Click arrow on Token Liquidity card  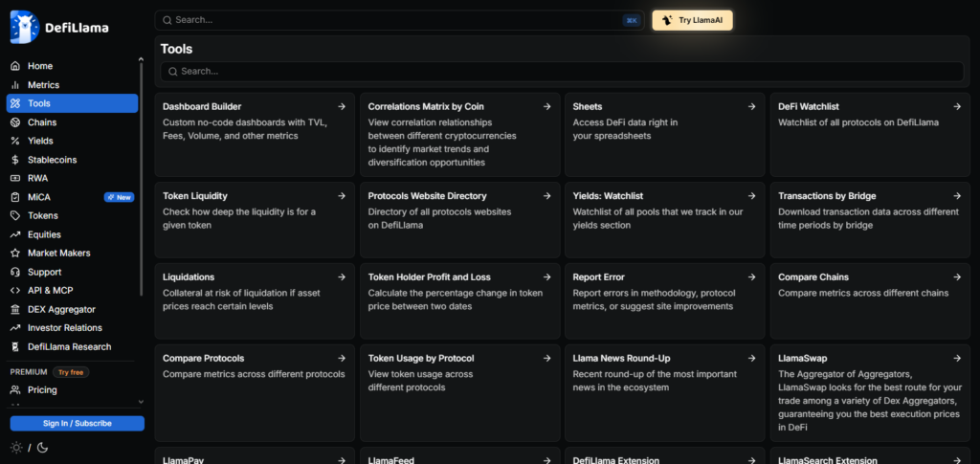[342, 196]
